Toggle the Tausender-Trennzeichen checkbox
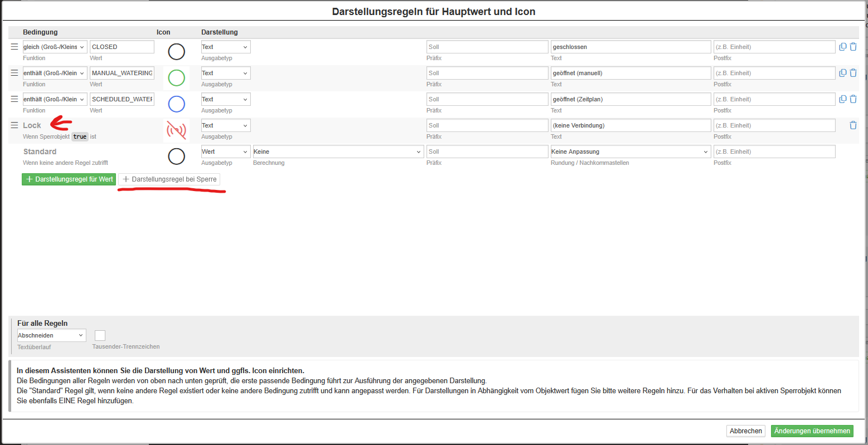Viewport: 868px width, 445px height. [100, 335]
